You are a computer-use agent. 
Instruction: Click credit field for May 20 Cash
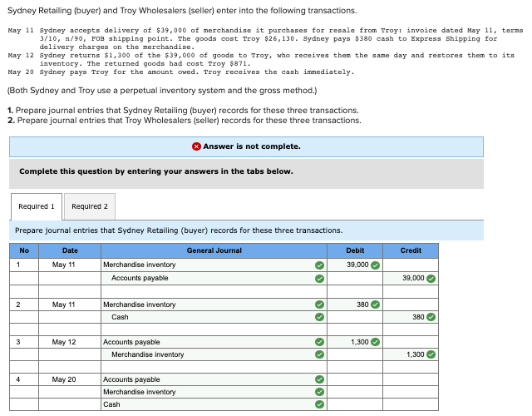411,404
